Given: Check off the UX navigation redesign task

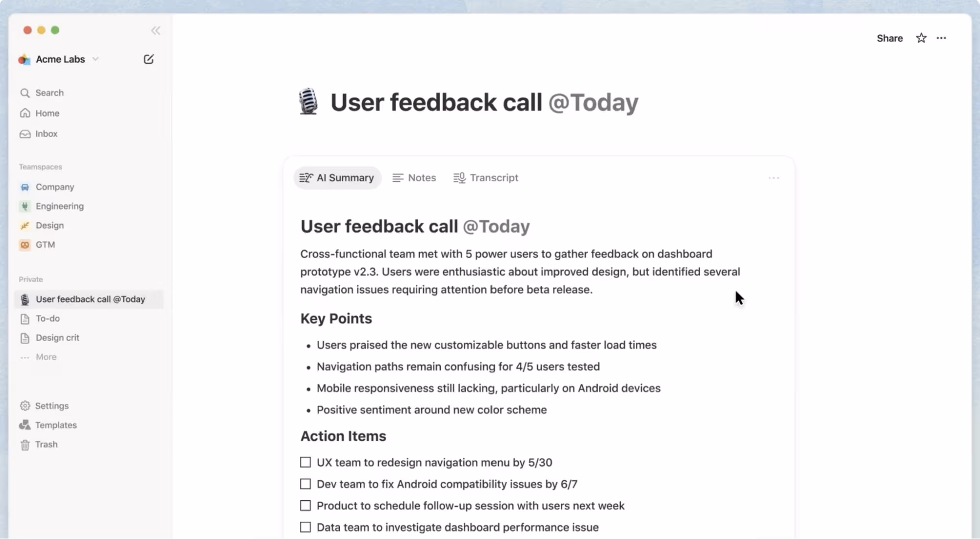Looking at the screenshot, I should click(x=305, y=462).
